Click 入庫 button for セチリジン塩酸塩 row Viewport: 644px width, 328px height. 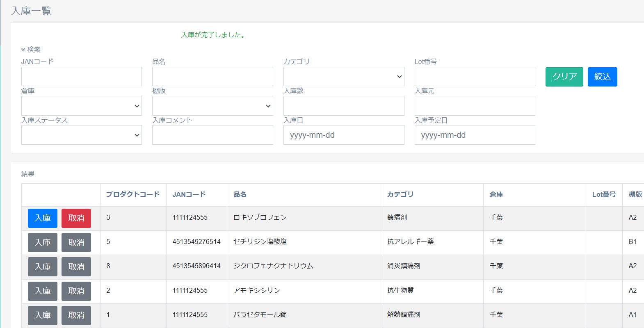43,242
